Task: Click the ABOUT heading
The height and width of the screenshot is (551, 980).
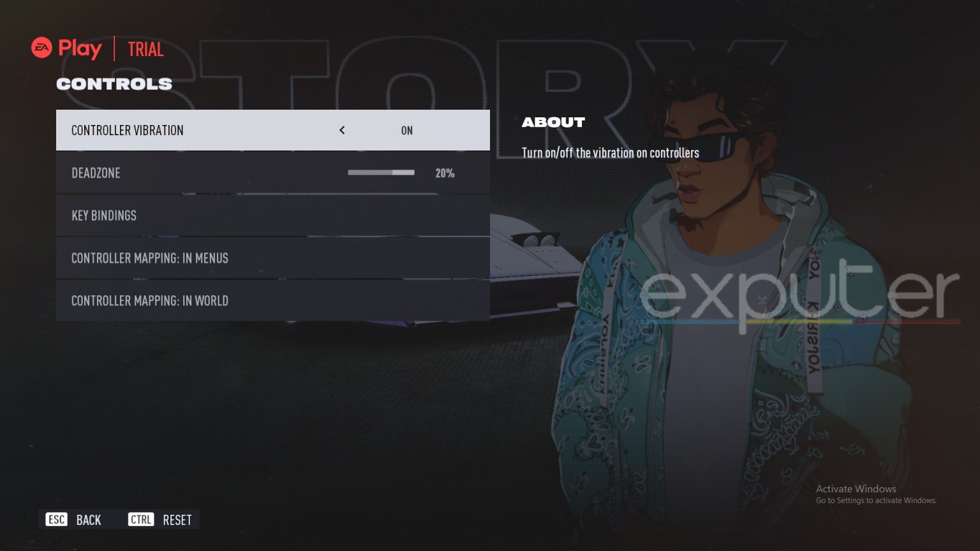Action: click(553, 122)
